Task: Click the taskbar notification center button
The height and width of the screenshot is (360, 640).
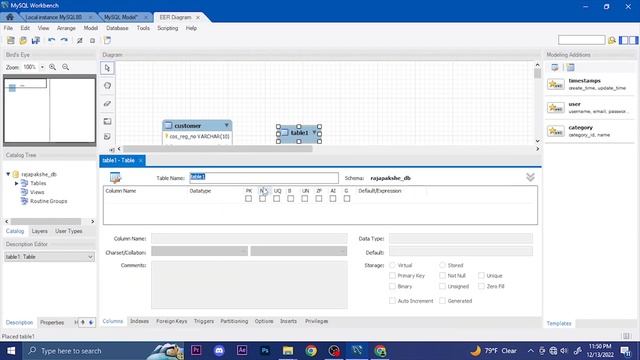Action: point(626,351)
